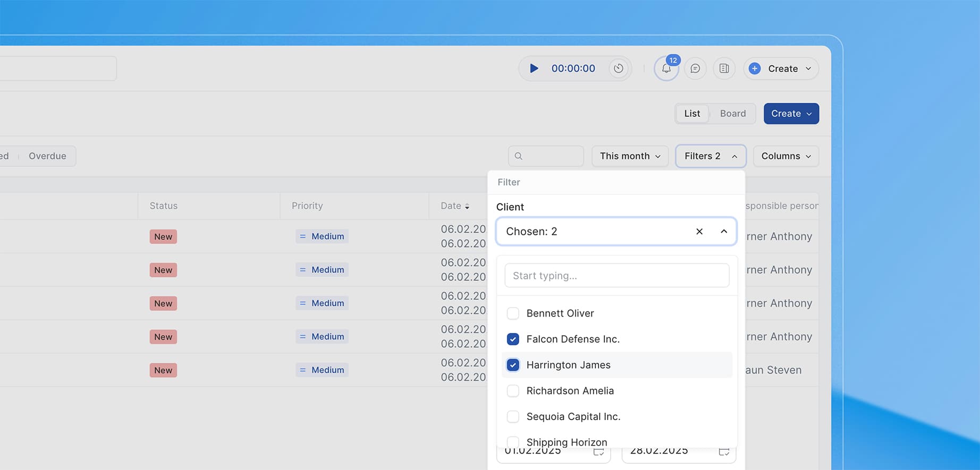Click the Start typing client search field

(x=616, y=276)
